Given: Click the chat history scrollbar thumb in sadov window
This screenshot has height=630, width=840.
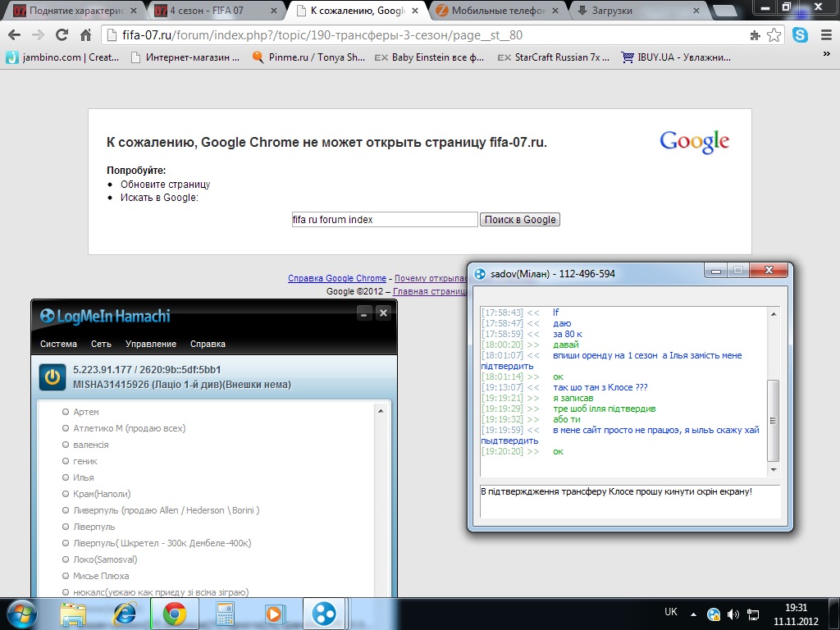Looking at the screenshot, I should pos(773,421).
